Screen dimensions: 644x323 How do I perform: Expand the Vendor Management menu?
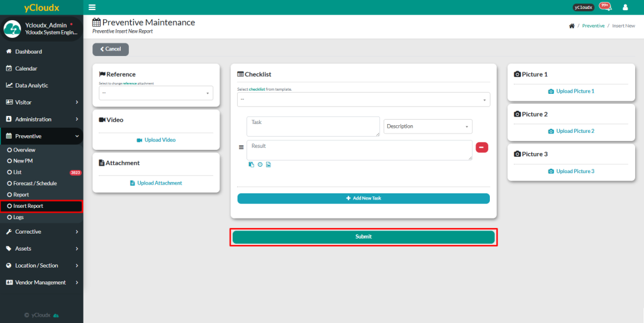click(42, 283)
